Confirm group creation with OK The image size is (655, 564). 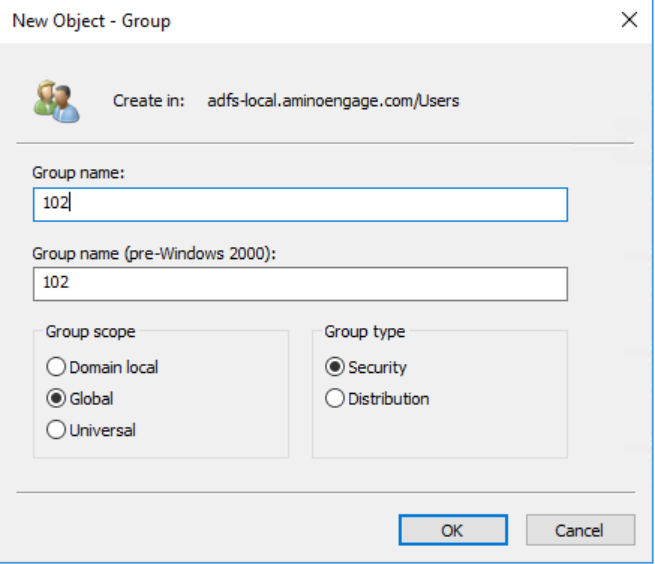tap(452, 530)
